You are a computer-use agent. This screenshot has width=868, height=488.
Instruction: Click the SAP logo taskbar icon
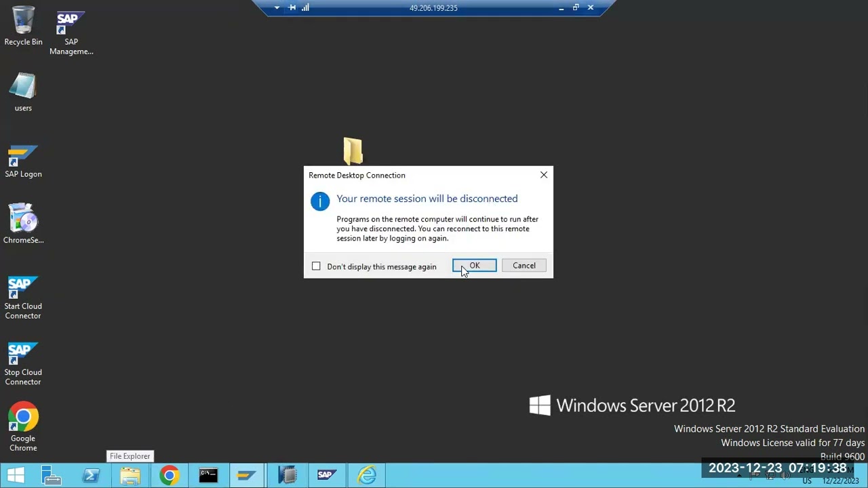(327, 475)
